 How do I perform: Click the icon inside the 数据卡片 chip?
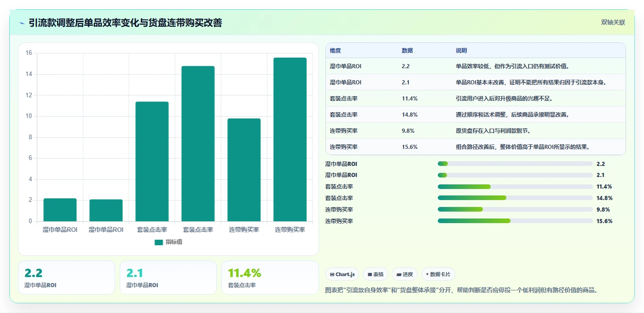[427, 274]
